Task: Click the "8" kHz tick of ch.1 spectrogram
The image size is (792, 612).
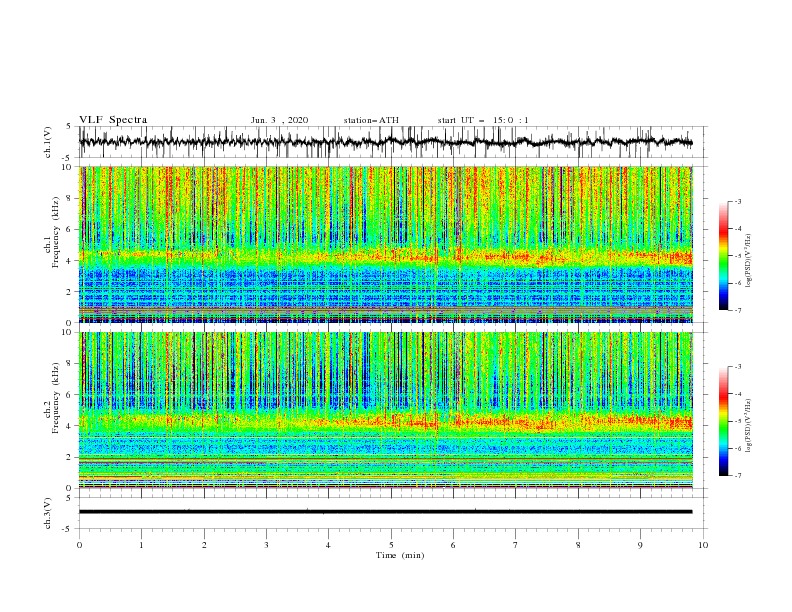Action: coord(70,198)
